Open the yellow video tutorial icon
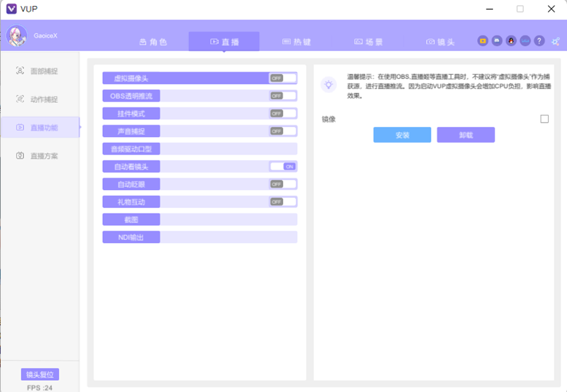The image size is (567, 392). point(482,41)
